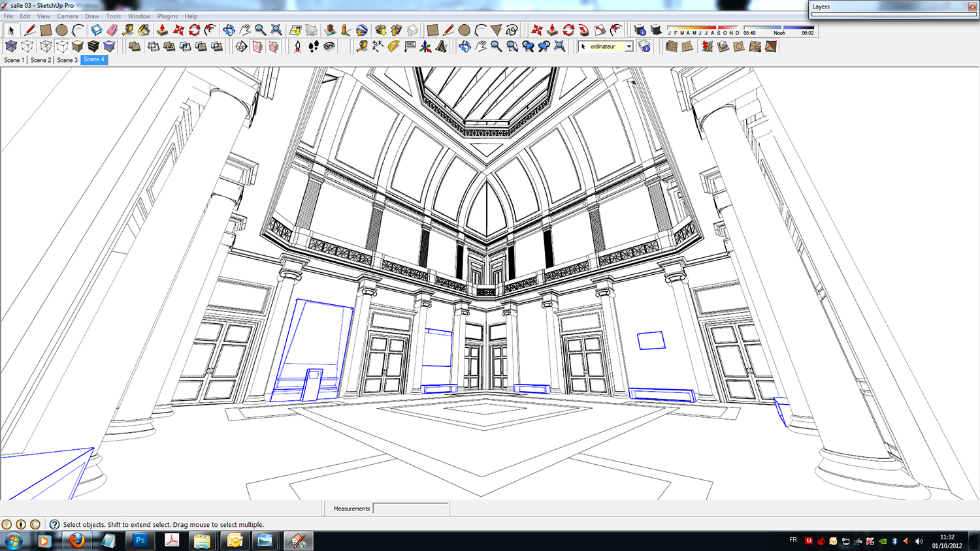Select the Protractor tool
This screenshot has height=551, width=980.
click(393, 46)
